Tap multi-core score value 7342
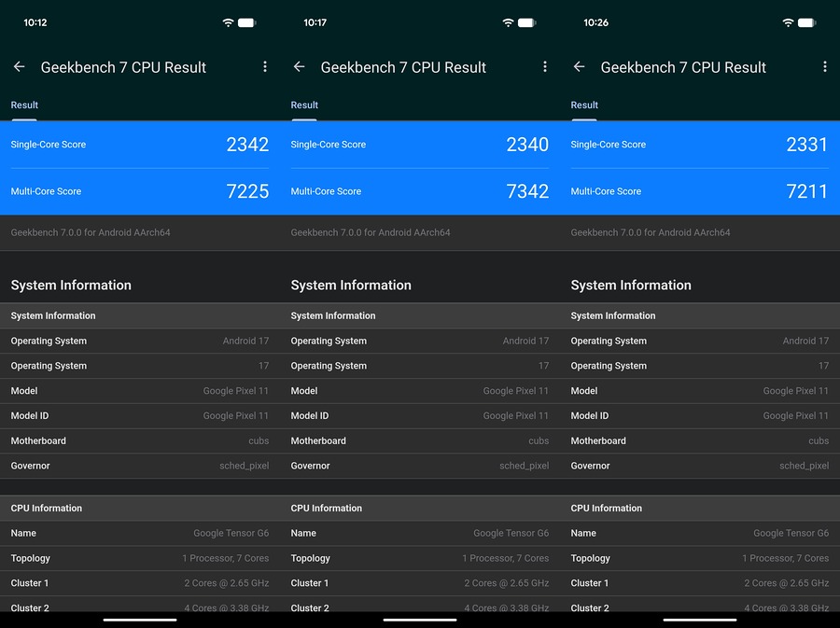The height and width of the screenshot is (628, 840). [x=527, y=191]
